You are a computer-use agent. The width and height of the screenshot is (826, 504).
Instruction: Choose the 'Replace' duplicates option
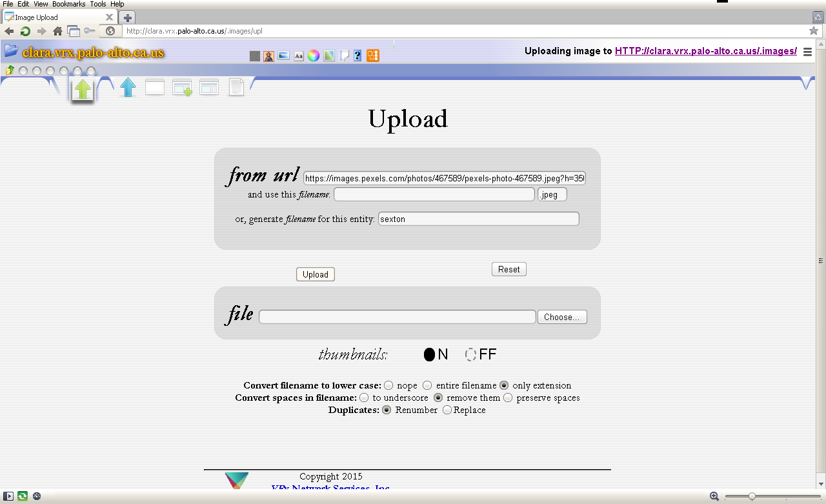[447, 410]
